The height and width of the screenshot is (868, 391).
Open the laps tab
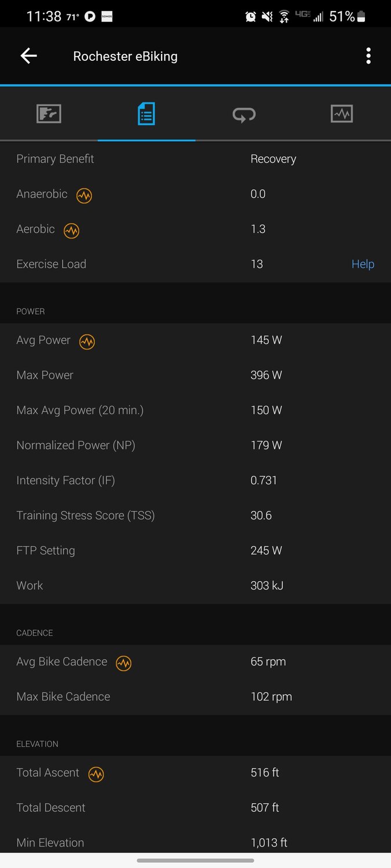[x=244, y=114]
